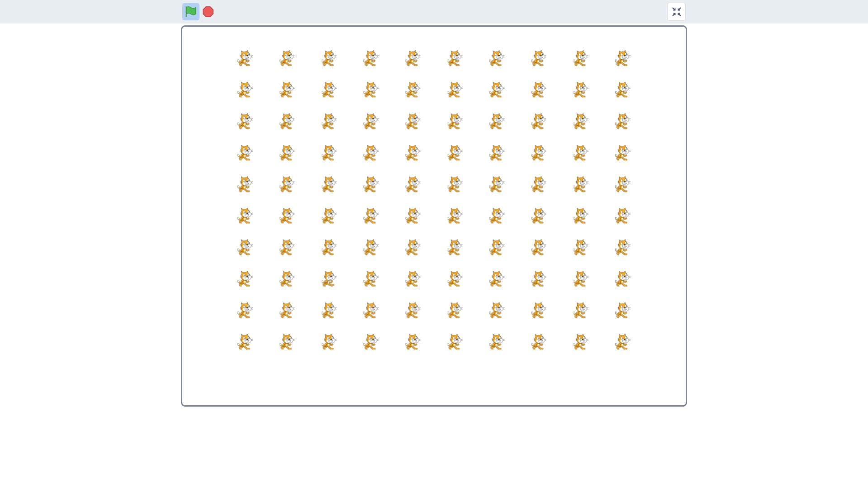Stop the project with the red stop sign

[x=208, y=12]
